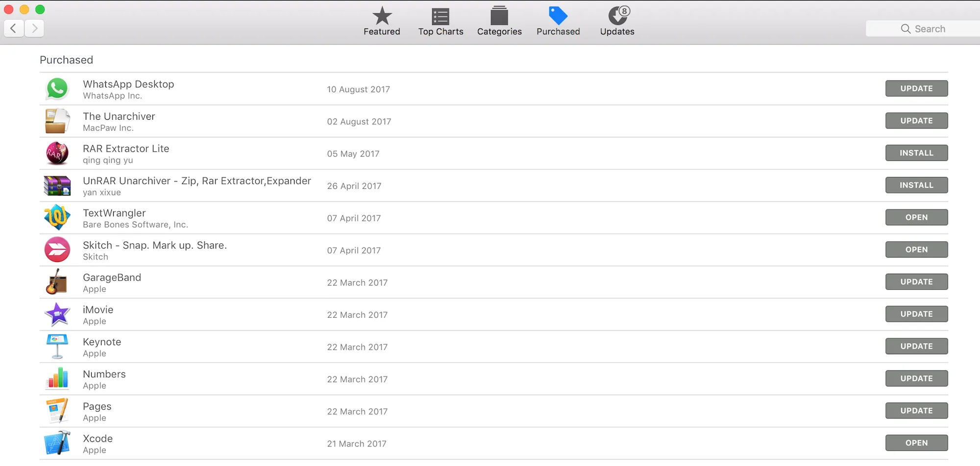Screen dimensions: 980x466
Task: Open TextWrangler
Action: (x=916, y=217)
